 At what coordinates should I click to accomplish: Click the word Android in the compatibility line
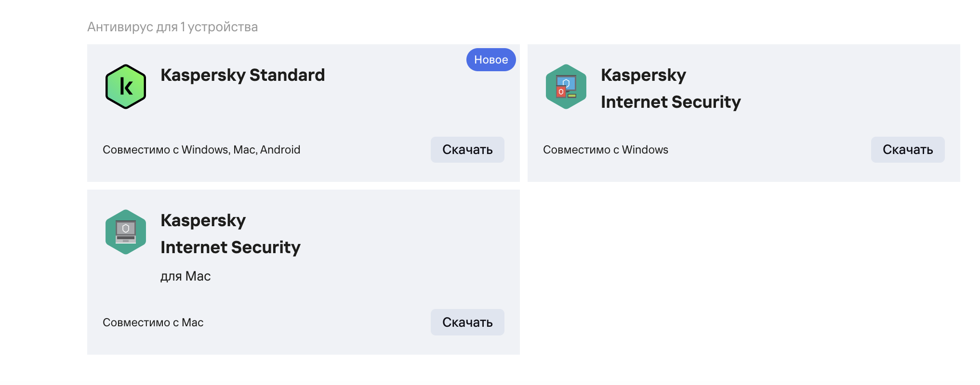tap(280, 150)
